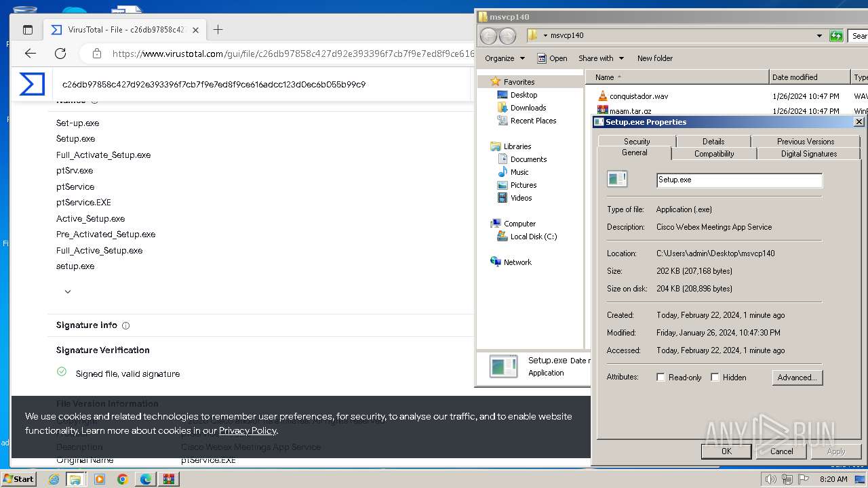Open a new browser tab
Image resolution: width=868 pixels, height=488 pixels.
coord(218,29)
